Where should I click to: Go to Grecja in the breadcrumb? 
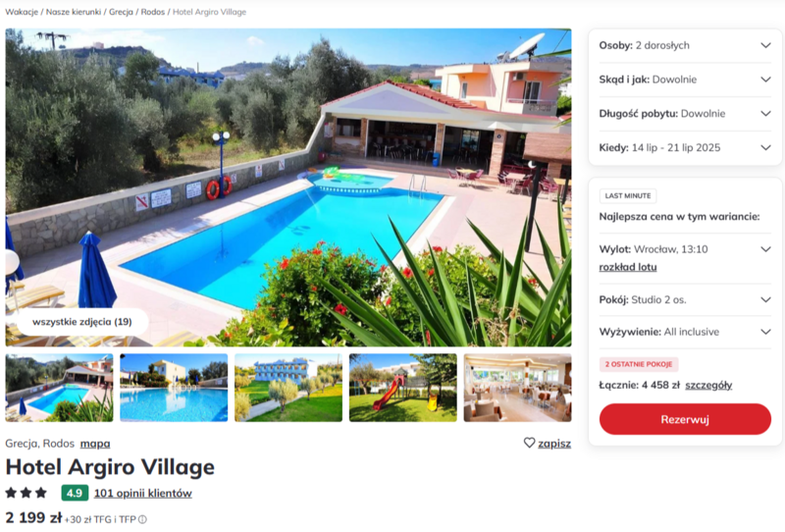(121, 12)
